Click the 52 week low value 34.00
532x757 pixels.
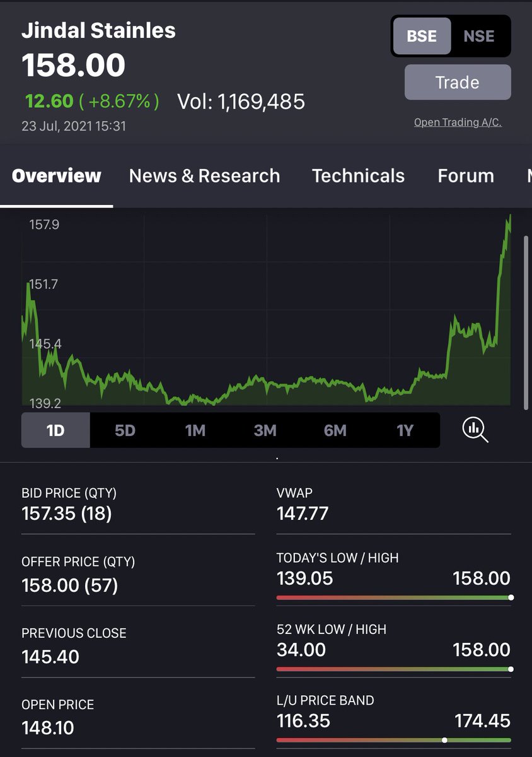(301, 649)
